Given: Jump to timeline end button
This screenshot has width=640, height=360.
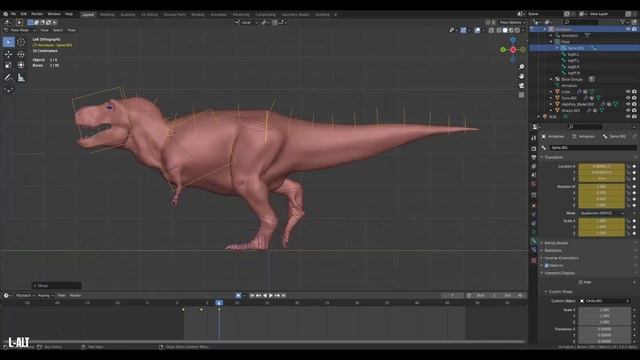Looking at the screenshot, I should click(284, 296).
